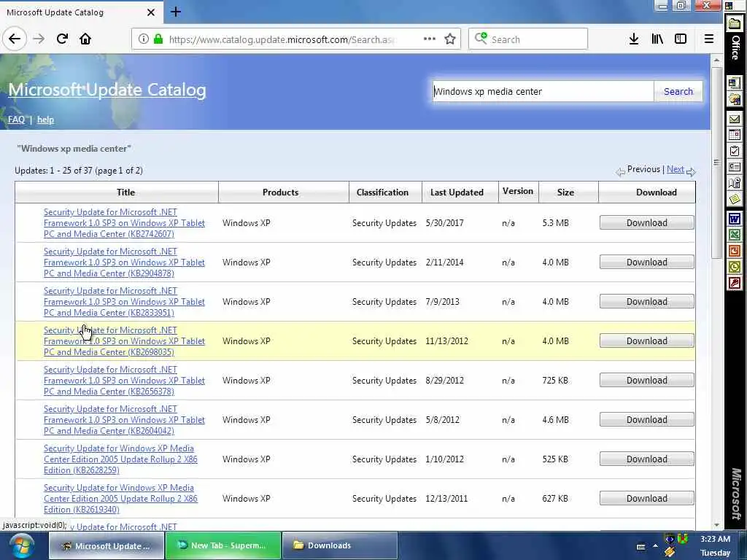The width and height of the screenshot is (747, 560).
Task: Open the downloads arrow in Firefox toolbar
Action: (x=634, y=39)
